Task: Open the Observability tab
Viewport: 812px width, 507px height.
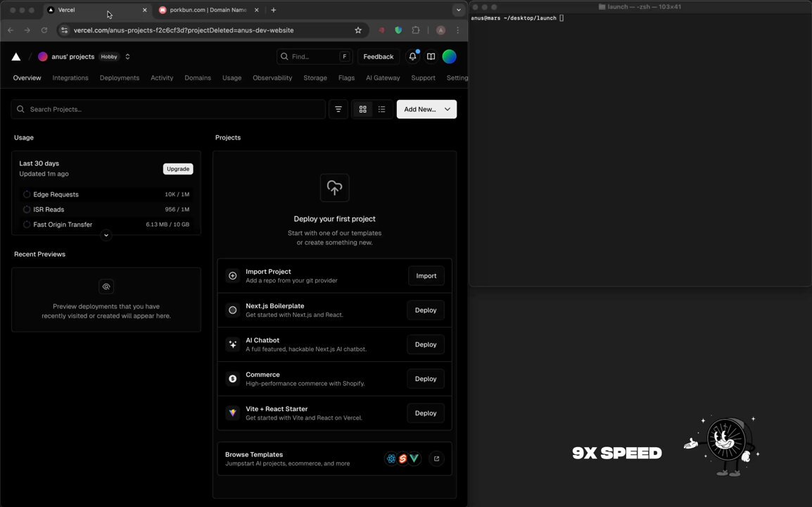Action: click(272, 77)
